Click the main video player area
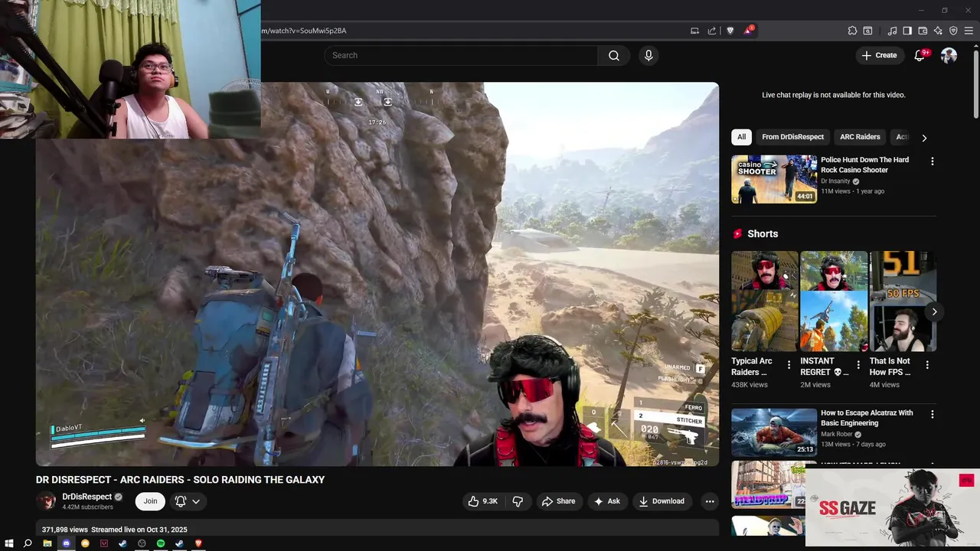Image resolution: width=980 pixels, height=551 pixels. pos(377,274)
